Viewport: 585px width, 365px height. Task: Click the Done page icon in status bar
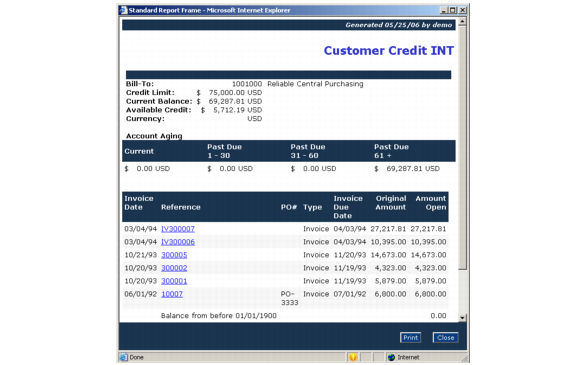[x=123, y=357]
